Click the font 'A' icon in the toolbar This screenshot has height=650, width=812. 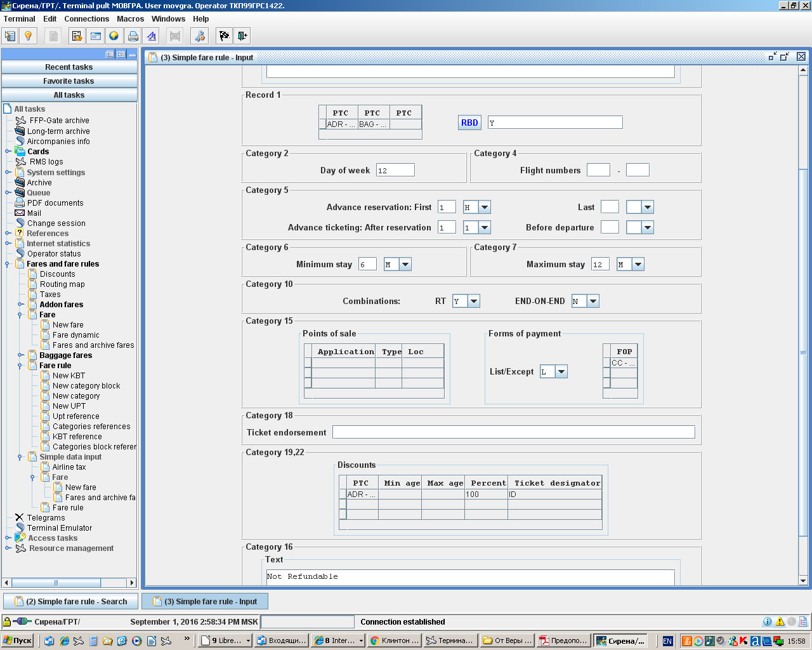click(x=151, y=36)
